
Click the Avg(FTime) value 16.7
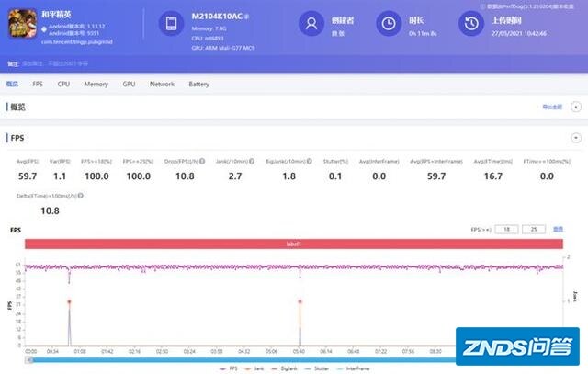(493, 176)
